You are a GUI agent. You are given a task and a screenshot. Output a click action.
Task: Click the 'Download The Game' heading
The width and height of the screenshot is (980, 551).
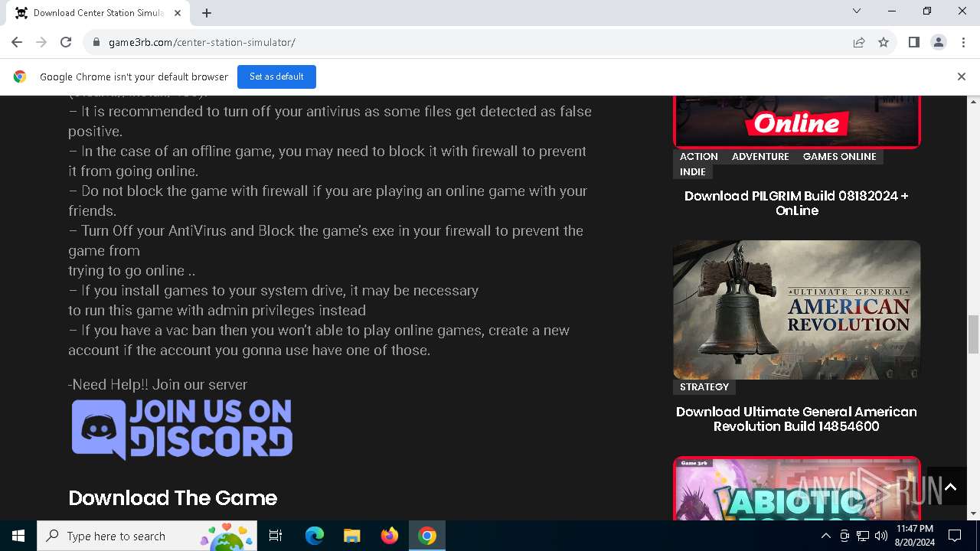click(x=172, y=497)
